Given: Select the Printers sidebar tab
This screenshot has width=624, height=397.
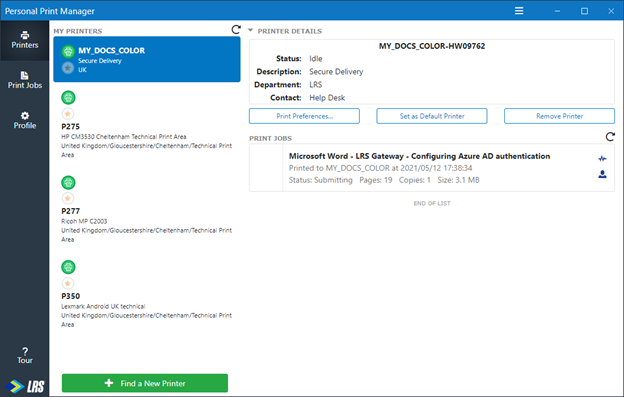Looking at the screenshot, I should 25,40.
